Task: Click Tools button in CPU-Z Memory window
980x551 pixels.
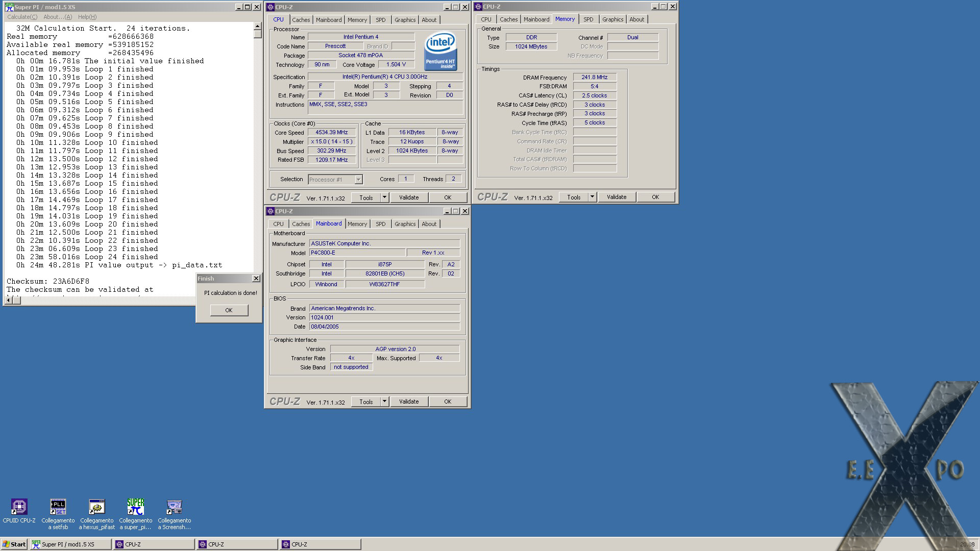Action: (574, 197)
